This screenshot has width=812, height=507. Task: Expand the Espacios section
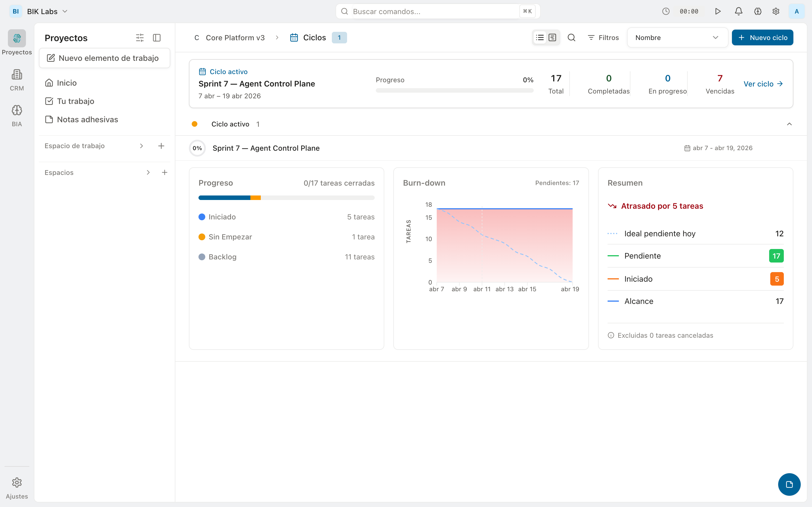pos(148,172)
